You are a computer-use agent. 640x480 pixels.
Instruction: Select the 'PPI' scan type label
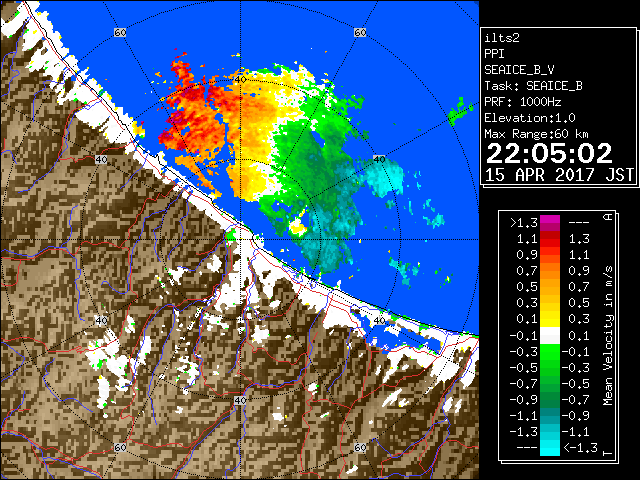(x=494, y=54)
